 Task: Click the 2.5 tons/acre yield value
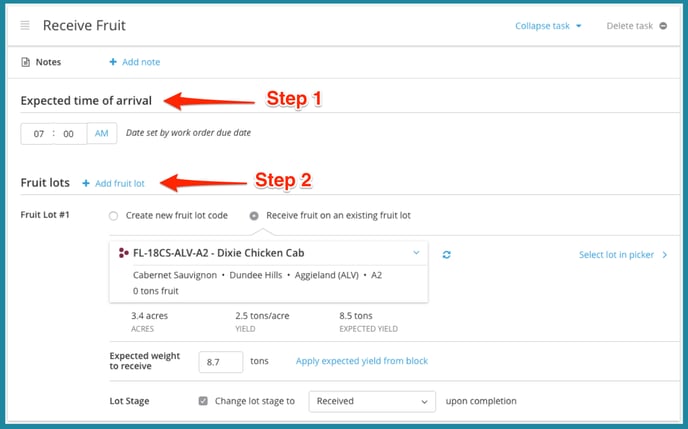click(262, 316)
